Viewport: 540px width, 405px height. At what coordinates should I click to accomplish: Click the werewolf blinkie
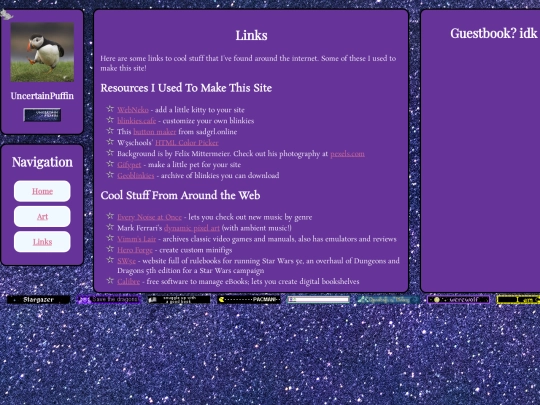pos(458,300)
